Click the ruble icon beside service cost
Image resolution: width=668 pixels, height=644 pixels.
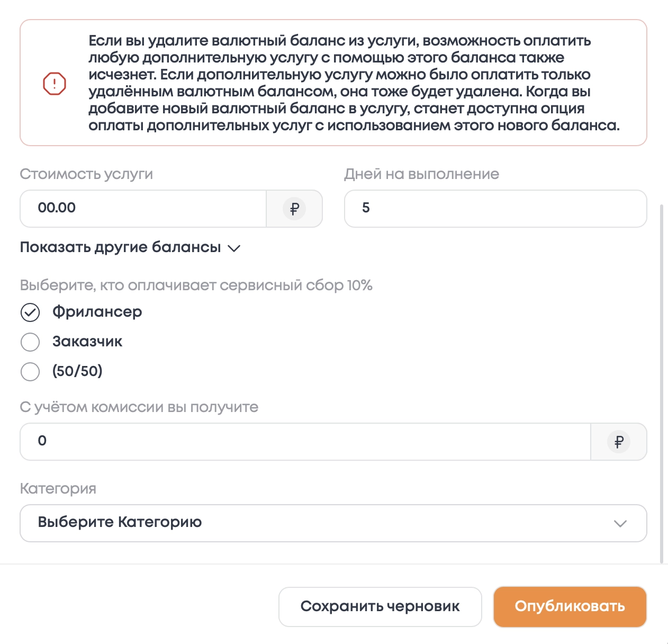coord(294,209)
